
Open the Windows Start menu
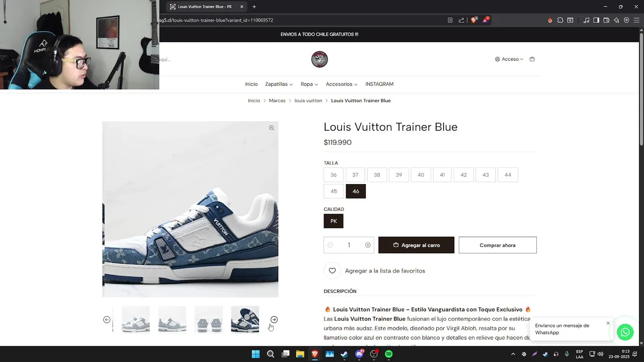pos(256,354)
